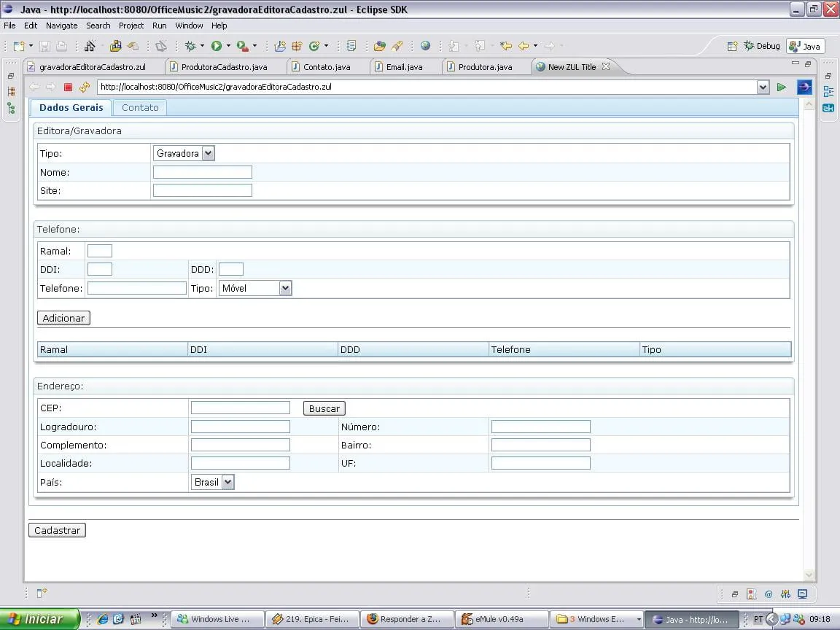The height and width of the screenshot is (630, 840).
Task: Click the New file toolbar icon
Action: pos(20,46)
